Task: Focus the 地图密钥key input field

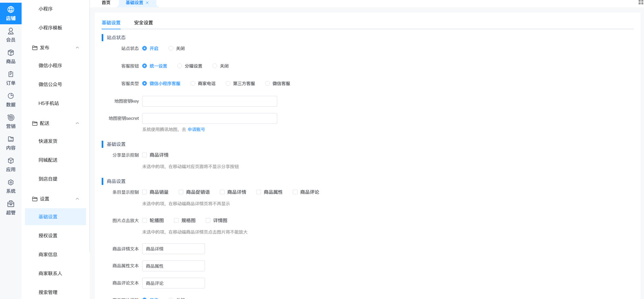Action: 210,101
